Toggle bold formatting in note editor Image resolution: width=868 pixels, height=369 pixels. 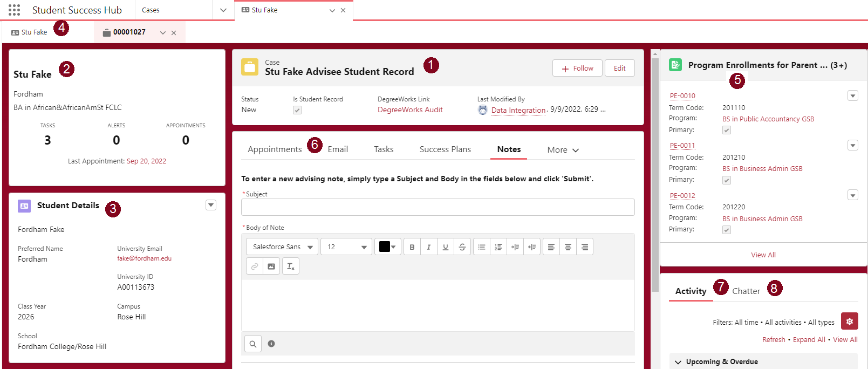412,247
